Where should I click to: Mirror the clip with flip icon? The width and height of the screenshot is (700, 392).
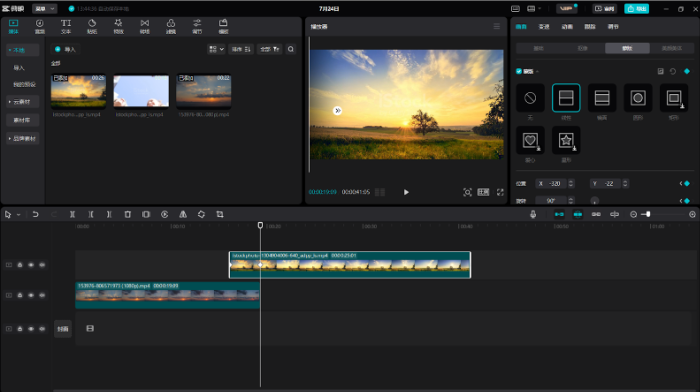tap(183, 214)
